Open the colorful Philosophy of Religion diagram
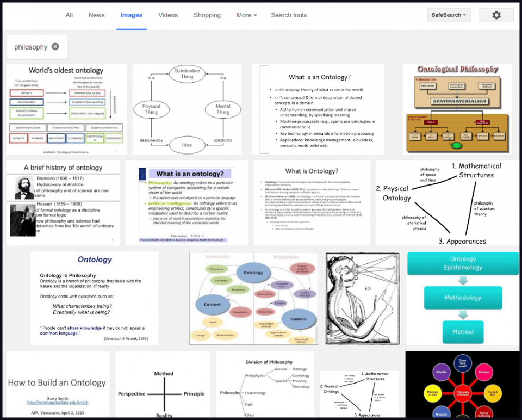This screenshot has height=420, width=522. [463, 385]
